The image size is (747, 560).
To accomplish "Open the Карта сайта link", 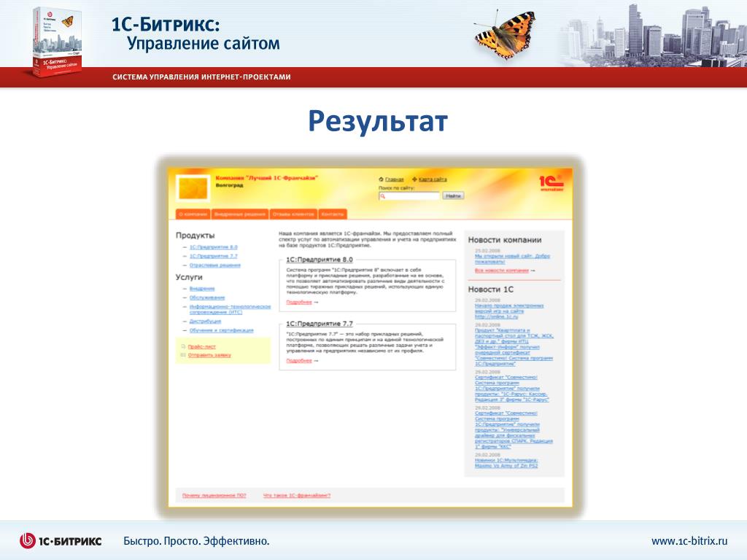I will click(x=433, y=179).
